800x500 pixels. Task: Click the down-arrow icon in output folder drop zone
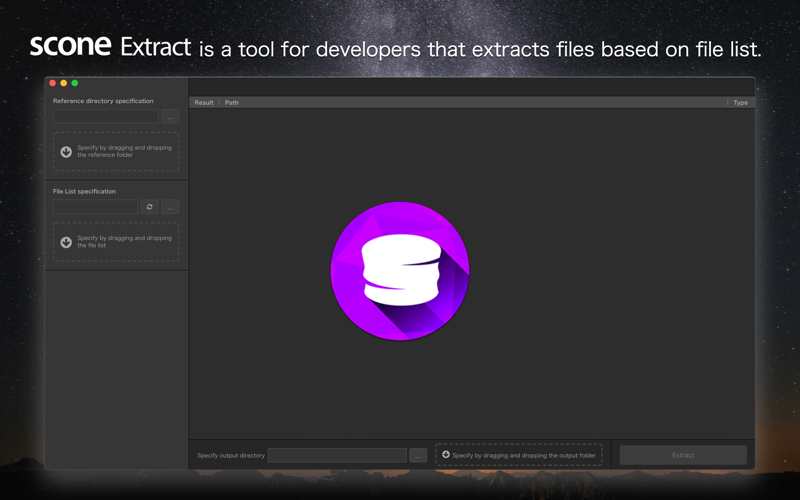446,454
